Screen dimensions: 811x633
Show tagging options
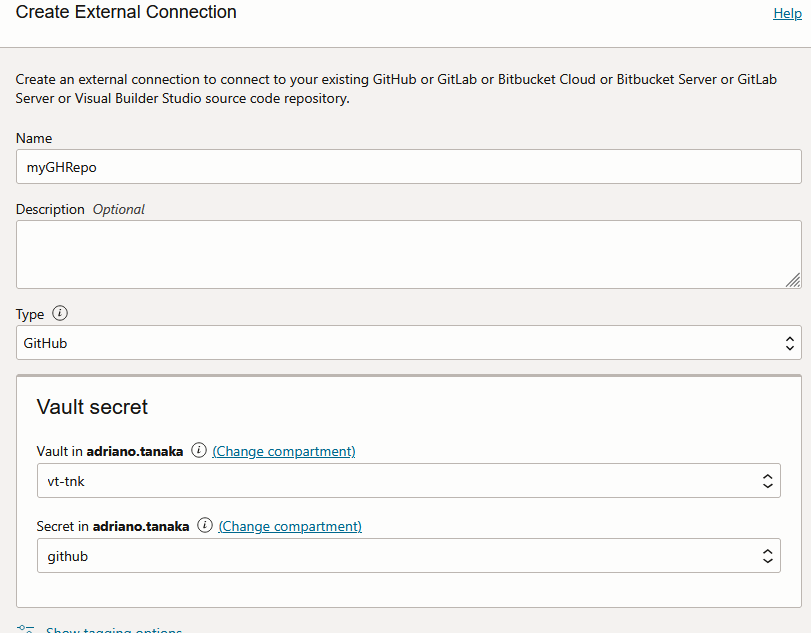tap(114, 629)
